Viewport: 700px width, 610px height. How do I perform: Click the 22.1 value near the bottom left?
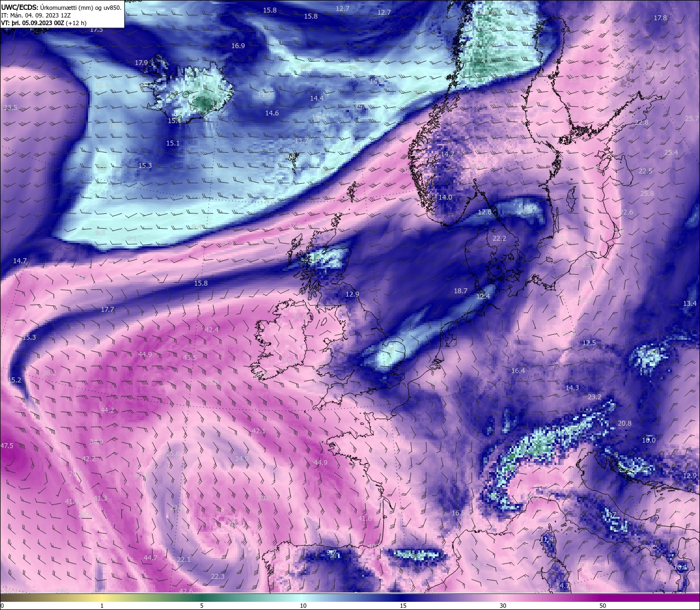click(x=184, y=560)
